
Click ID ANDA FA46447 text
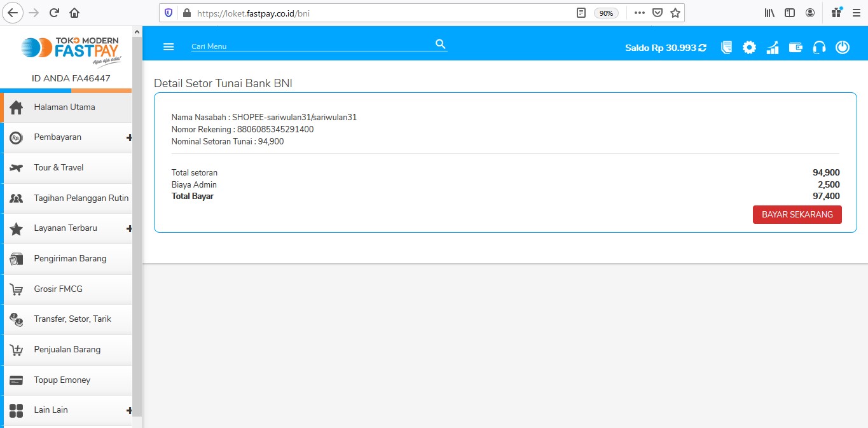(x=71, y=79)
